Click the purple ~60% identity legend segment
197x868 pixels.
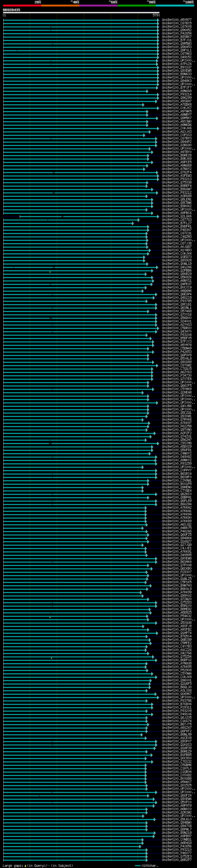99,6
